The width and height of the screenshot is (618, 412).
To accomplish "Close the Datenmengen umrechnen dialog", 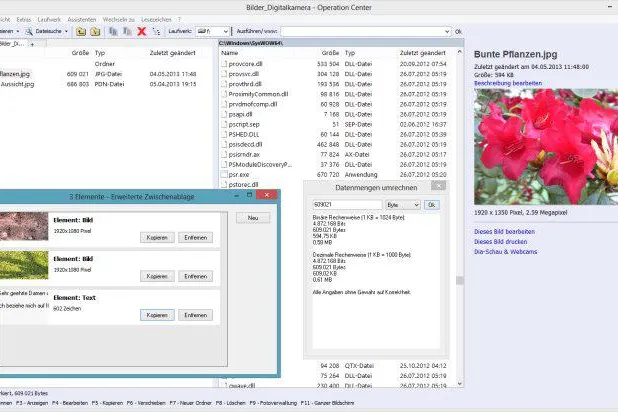I will 438,185.
